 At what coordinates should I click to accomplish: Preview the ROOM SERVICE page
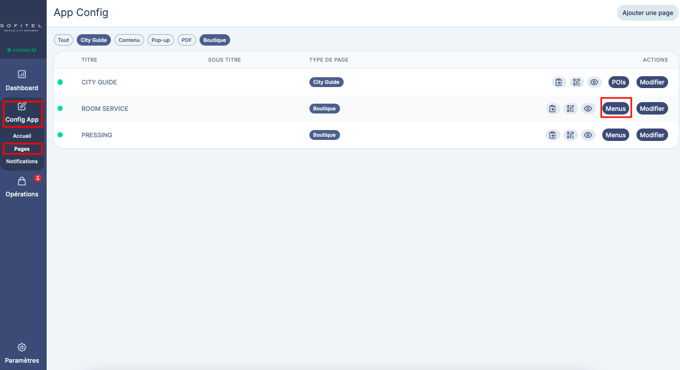tap(588, 108)
